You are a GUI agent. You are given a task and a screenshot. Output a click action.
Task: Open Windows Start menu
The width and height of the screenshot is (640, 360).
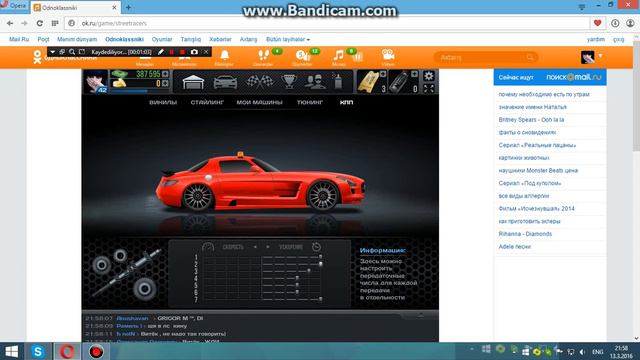11,351
